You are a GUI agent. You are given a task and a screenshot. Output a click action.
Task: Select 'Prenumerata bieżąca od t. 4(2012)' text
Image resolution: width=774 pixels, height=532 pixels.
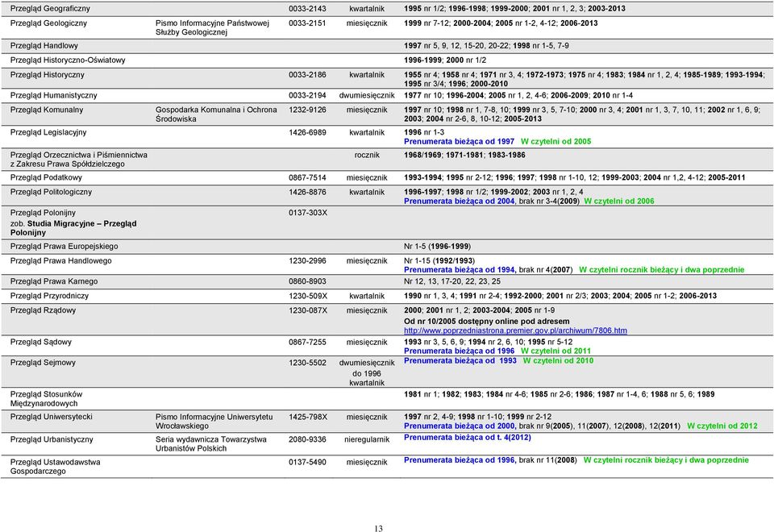point(468,437)
